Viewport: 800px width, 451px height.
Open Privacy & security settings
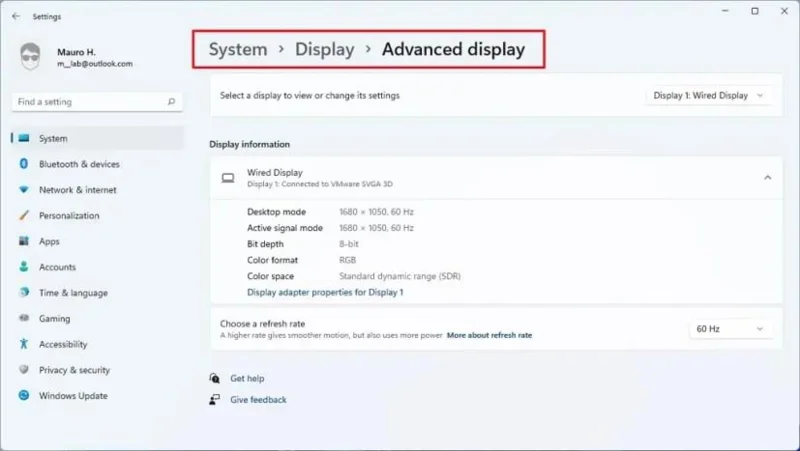pyautogui.click(x=97, y=370)
